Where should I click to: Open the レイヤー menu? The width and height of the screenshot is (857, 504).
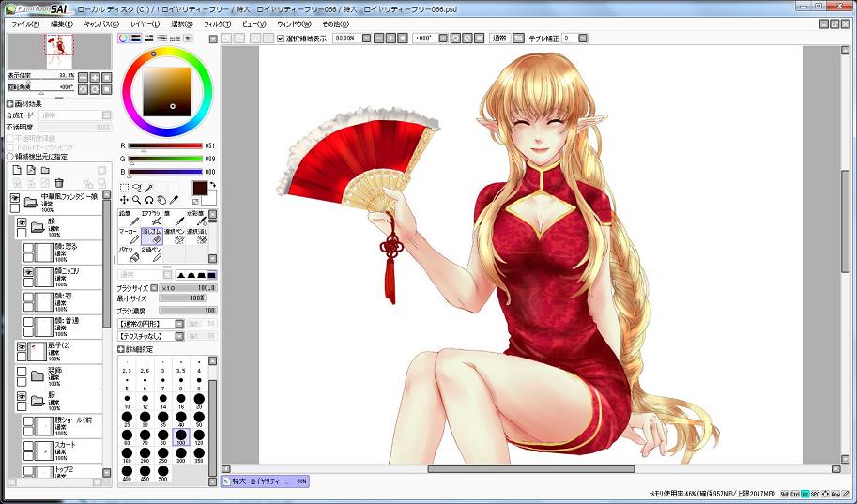pyautogui.click(x=145, y=23)
